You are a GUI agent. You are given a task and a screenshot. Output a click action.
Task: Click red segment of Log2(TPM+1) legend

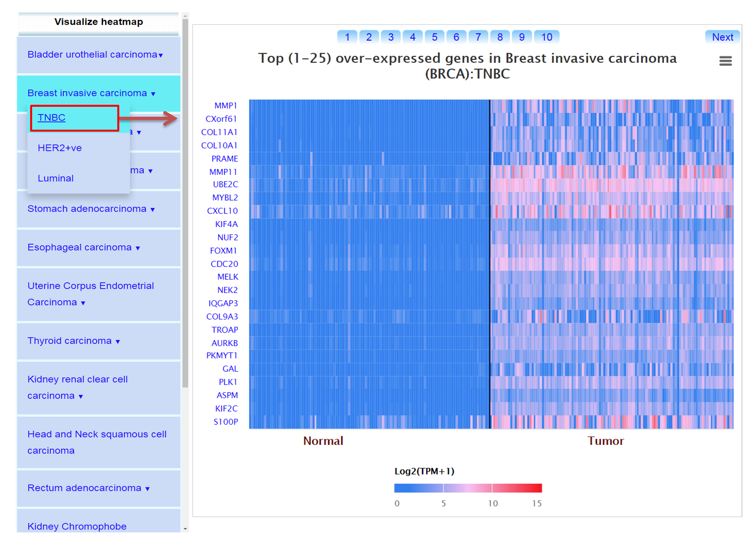[x=517, y=488]
